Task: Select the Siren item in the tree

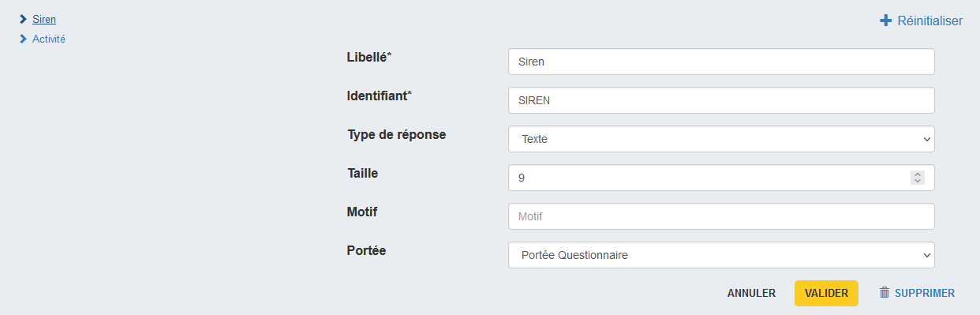Action: coord(44,19)
